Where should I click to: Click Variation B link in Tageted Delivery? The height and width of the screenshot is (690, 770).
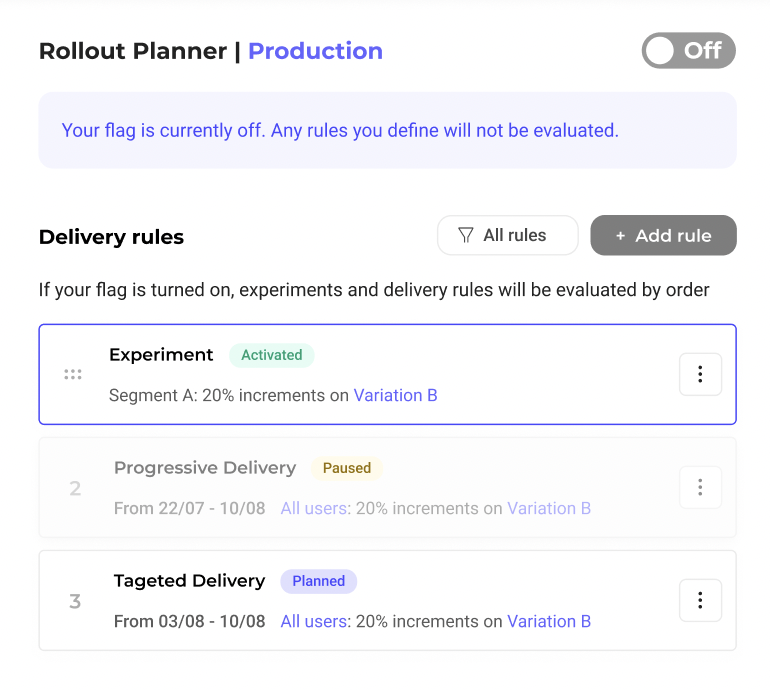pos(549,621)
